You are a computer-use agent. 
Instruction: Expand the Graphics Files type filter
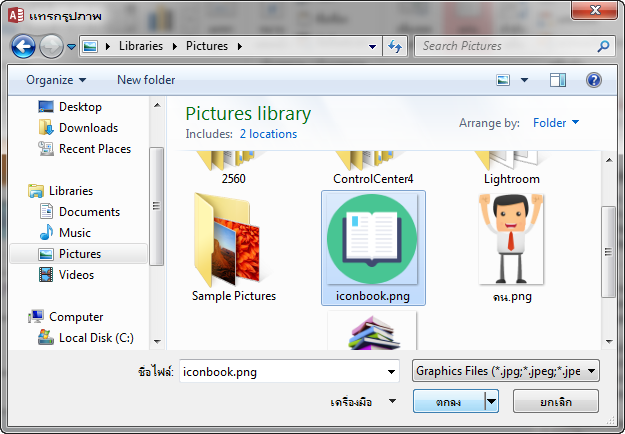coord(506,371)
